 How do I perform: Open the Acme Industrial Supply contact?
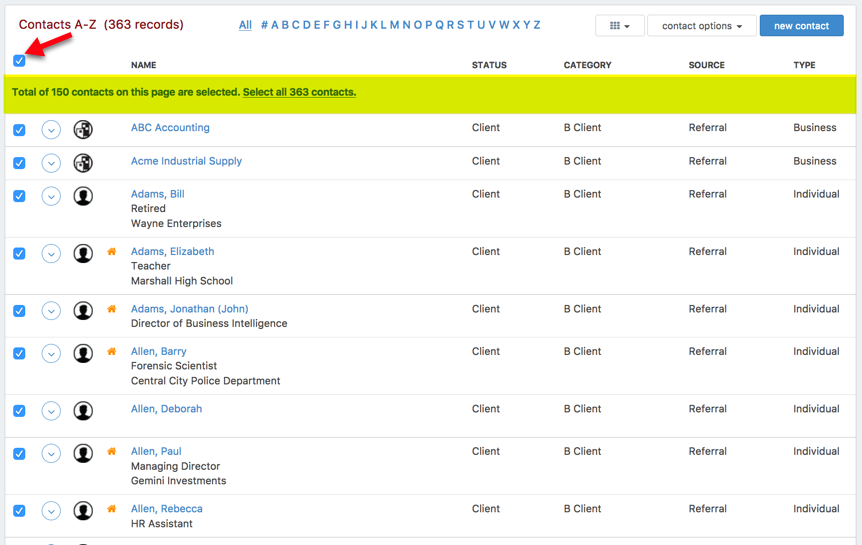pyautogui.click(x=186, y=161)
